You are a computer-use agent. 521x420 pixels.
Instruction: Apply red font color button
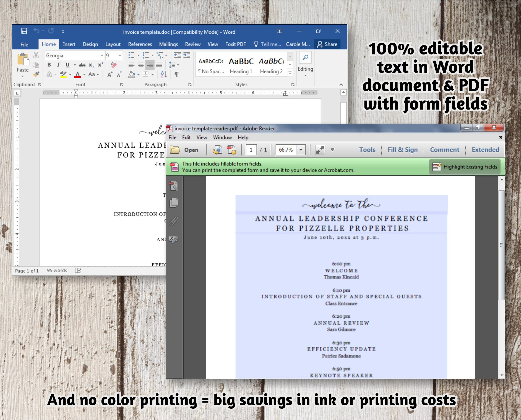click(x=78, y=74)
